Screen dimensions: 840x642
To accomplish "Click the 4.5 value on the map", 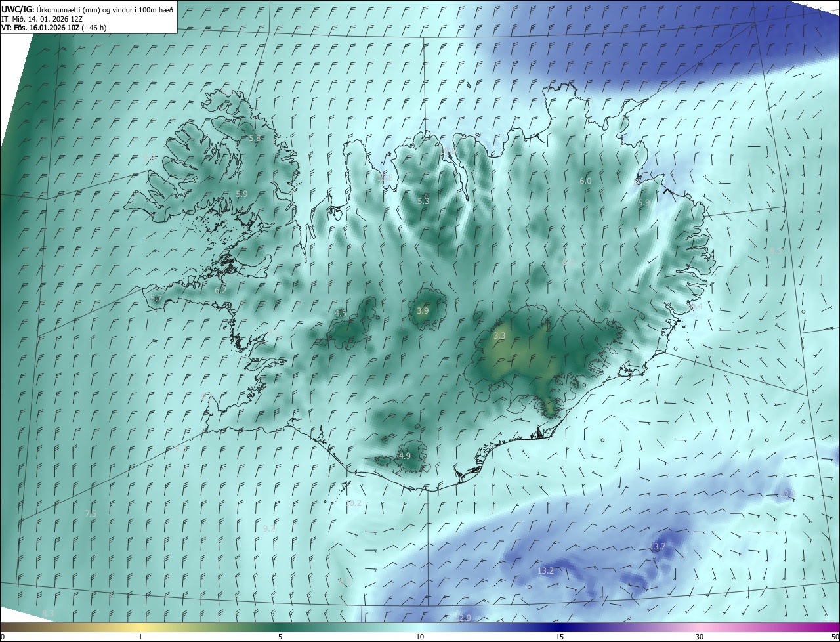I will [x=340, y=313].
